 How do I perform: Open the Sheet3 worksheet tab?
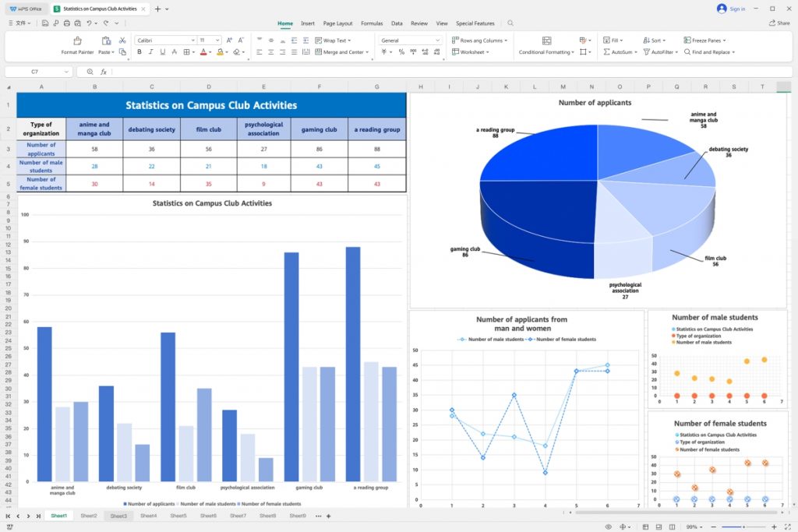(118, 516)
